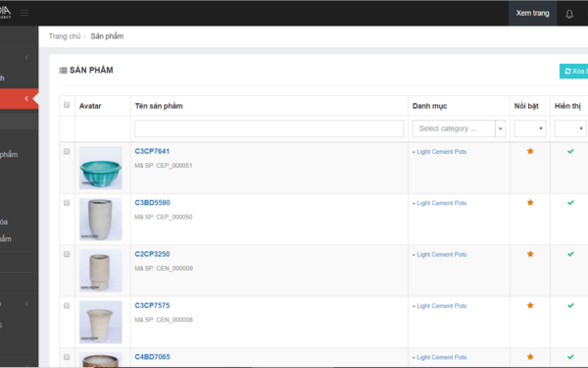Click product code Mã SP: CEP_000051
Viewport: 588px width, 368px height.
[x=164, y=166]
